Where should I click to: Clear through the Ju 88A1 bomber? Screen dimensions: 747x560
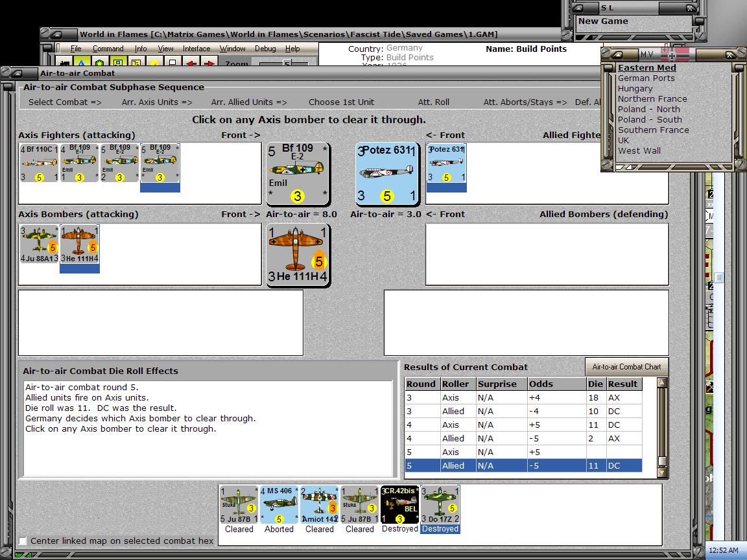coord(39,244)
